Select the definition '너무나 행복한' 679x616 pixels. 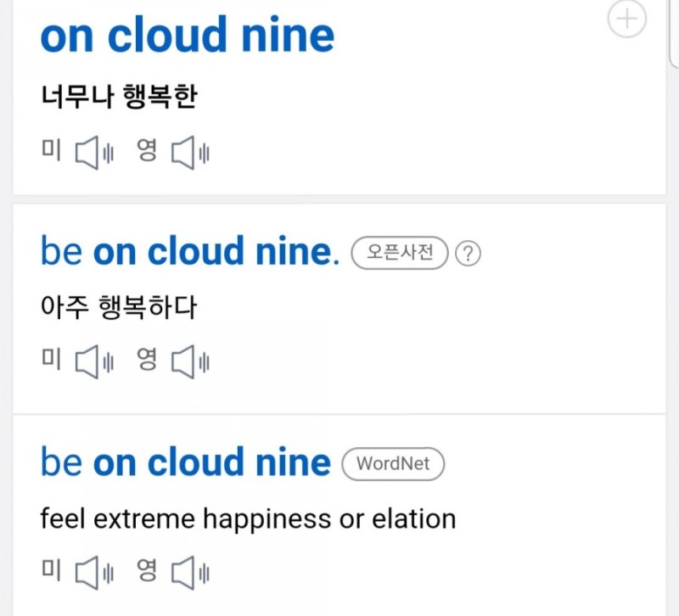[119, 96]
